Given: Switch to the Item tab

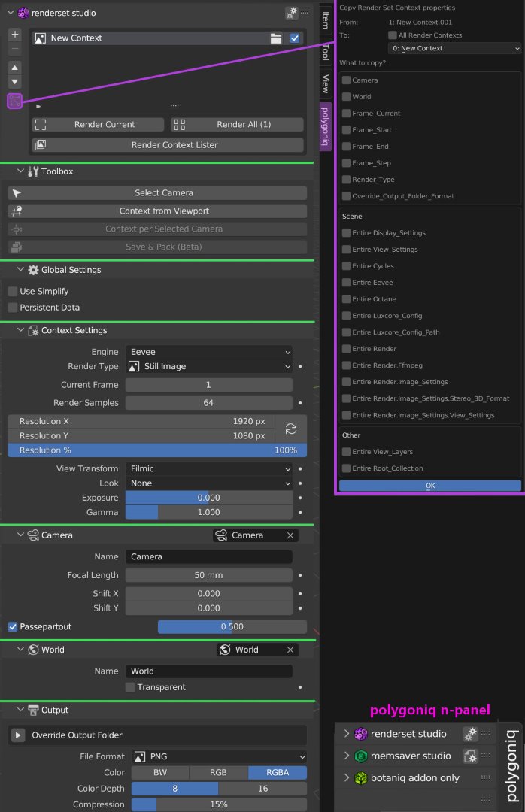Looking at the screenshot, I should tap(325, 20).
